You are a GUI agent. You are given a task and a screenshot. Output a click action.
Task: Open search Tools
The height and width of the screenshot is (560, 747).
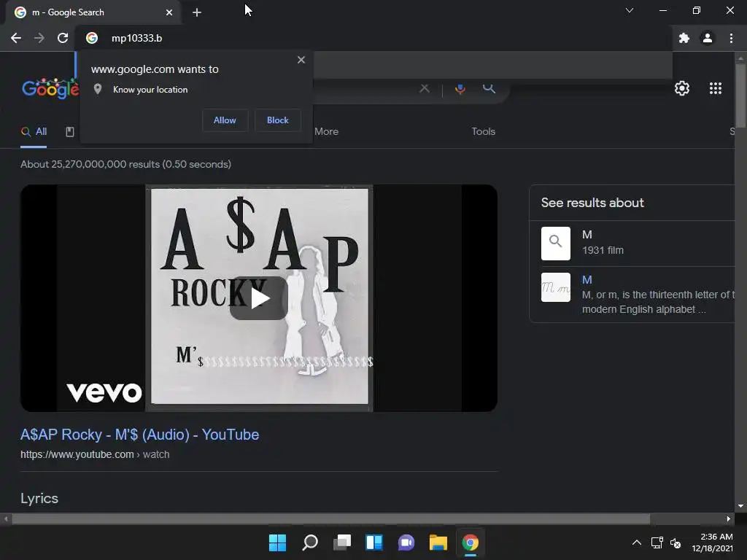click(x=484, y=131)
